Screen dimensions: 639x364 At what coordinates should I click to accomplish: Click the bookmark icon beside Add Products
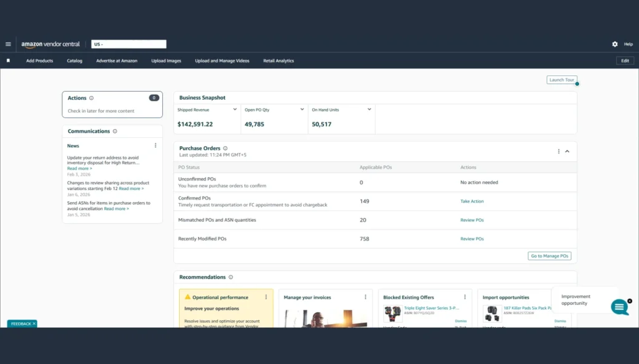8,61
